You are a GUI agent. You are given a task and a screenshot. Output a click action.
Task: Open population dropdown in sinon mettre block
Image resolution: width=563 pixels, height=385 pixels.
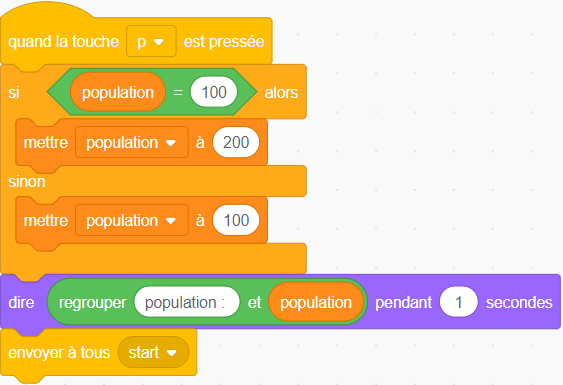(x=132, y=220)
